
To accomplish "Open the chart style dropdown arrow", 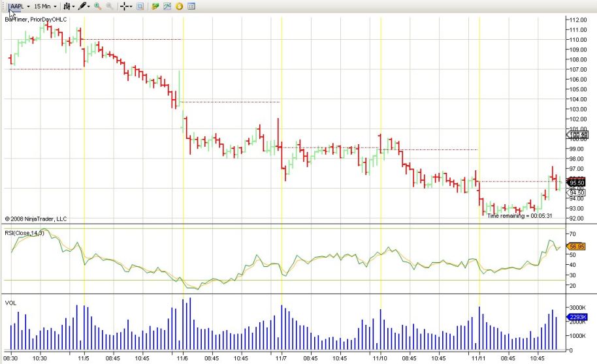I will (73, 7).
